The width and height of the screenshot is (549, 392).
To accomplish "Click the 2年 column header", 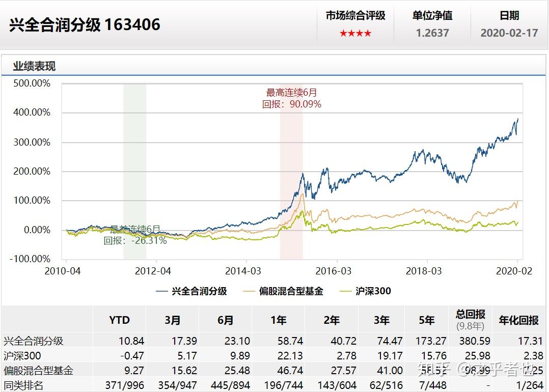I will click(x=332, y=320).
